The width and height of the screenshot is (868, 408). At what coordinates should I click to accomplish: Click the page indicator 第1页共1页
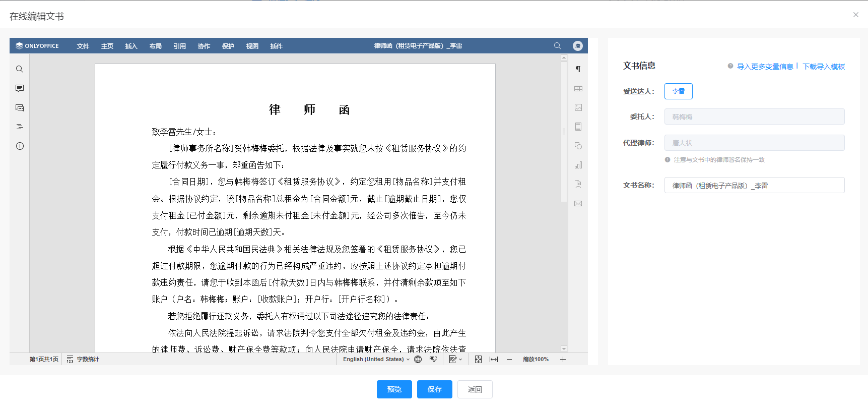pos(44,359)
